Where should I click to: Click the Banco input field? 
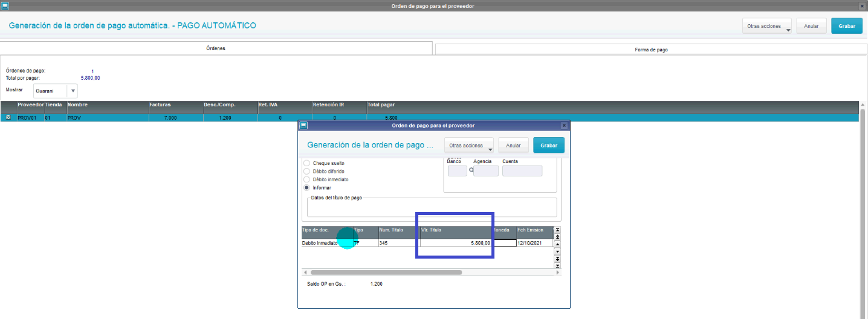[x=458, y=171]
